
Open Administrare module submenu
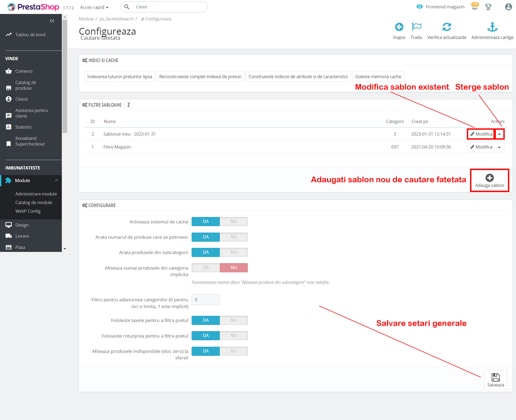point(36,194)
